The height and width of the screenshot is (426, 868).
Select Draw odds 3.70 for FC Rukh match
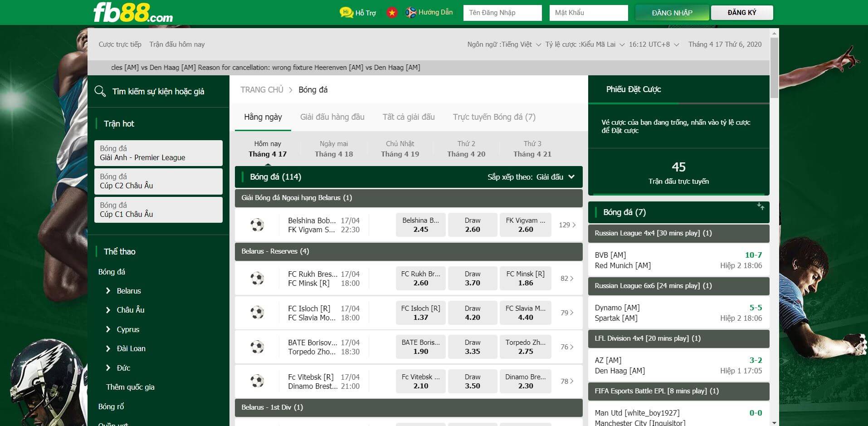472,279
